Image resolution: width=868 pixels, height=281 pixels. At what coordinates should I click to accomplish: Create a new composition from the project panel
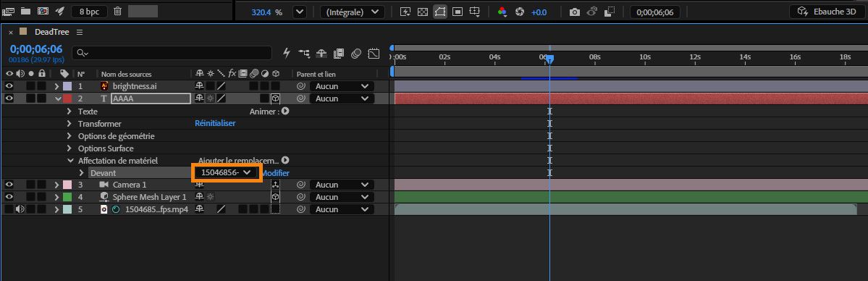point(43,11)
